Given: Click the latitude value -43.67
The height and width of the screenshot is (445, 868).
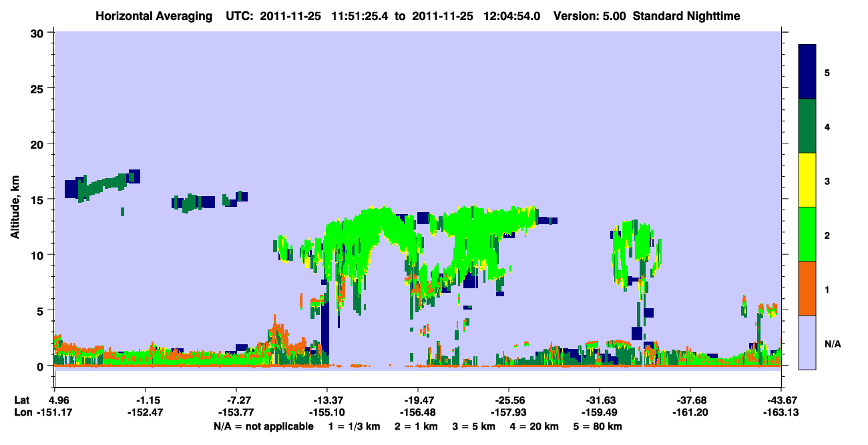Looking at the screenshot, I should click(781, 400).
